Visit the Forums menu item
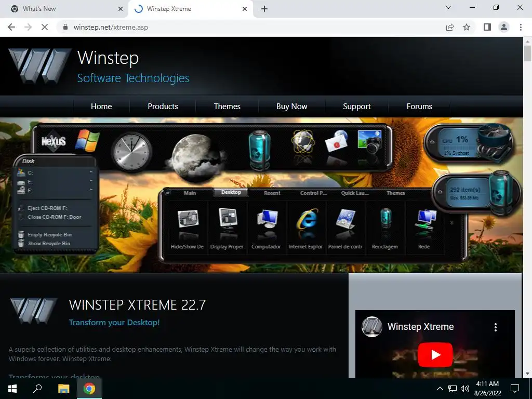 tap(419, 106)
